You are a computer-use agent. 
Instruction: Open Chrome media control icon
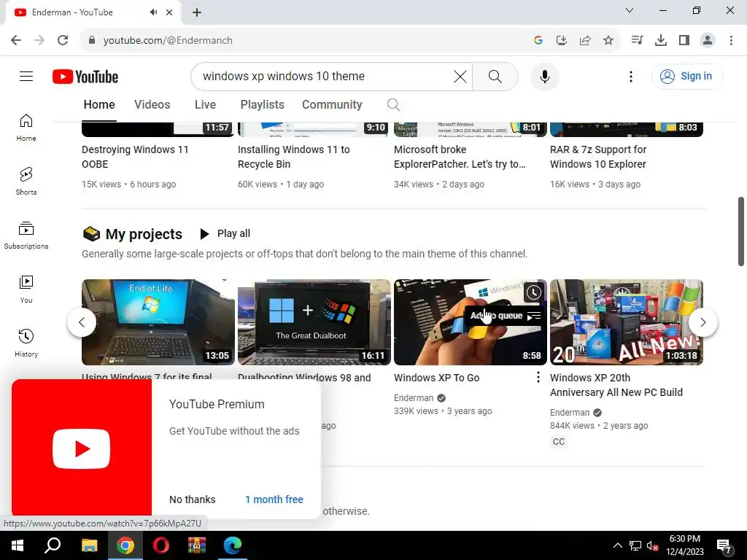click(x=637, y=41)
